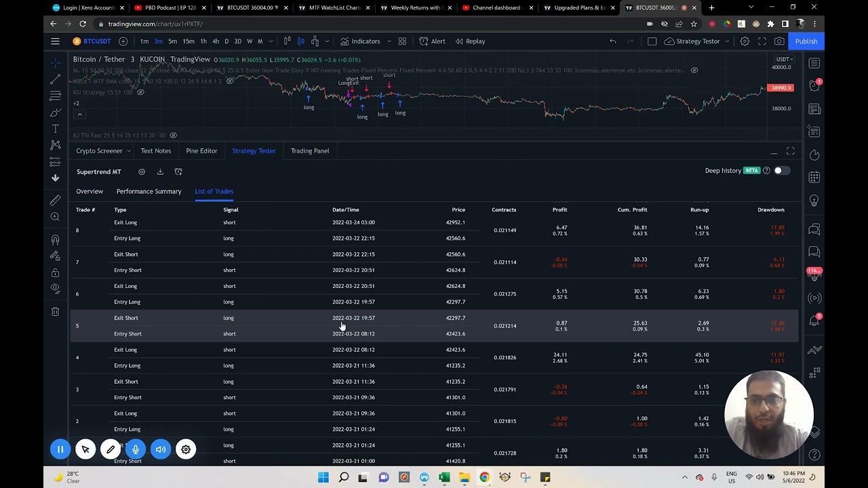
Task: Open the BTCUSDT symbol search
Action: [x=92, y=41]
